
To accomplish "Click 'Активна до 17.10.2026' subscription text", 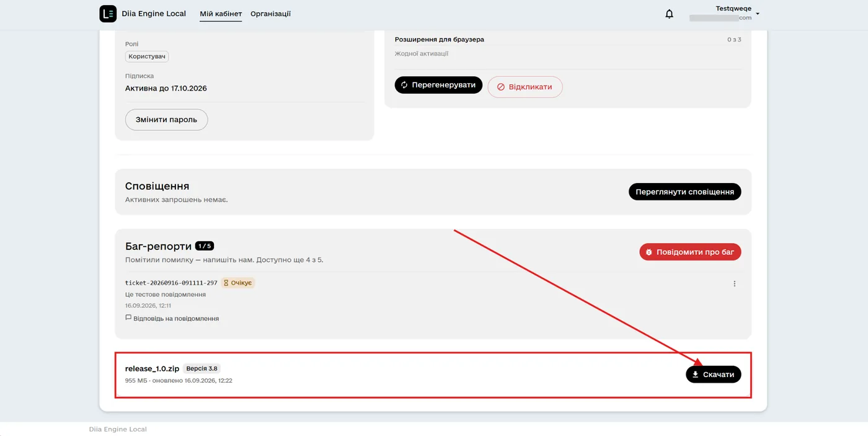I will coord(166,88).
